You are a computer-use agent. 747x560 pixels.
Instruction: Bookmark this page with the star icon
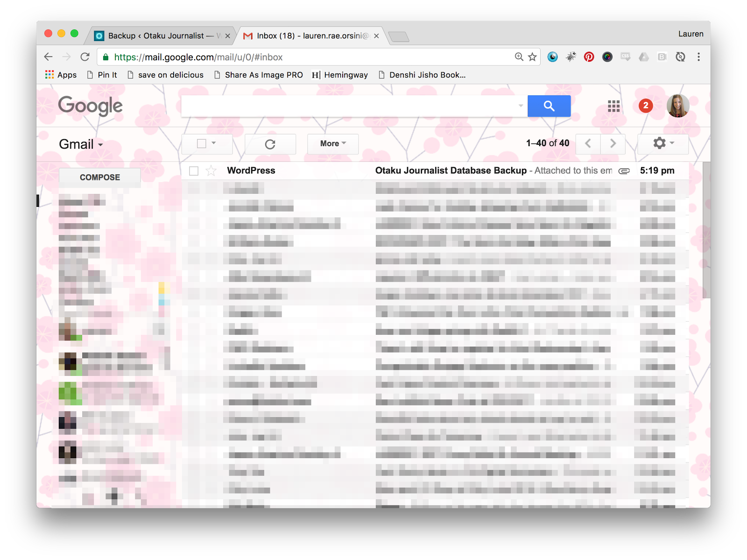click(x=532, y=57)
